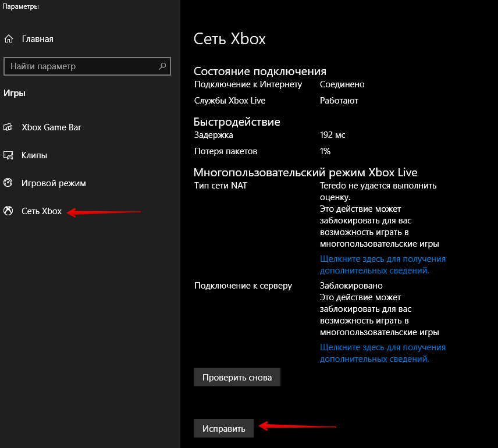Viewport: 498px width, 448px height.
Task: Click the Задержка label
Action: (214, 135)
